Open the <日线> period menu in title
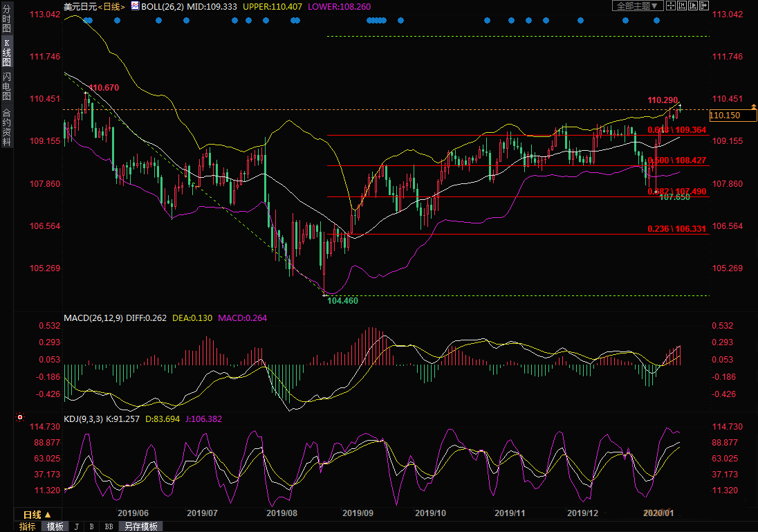This screenshot has height=532, width=758. [111, 6]
